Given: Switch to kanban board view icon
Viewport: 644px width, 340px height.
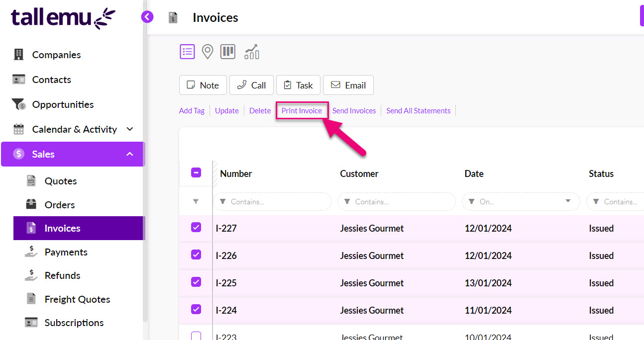Looking at the screenshot, I should pos(227,51).
